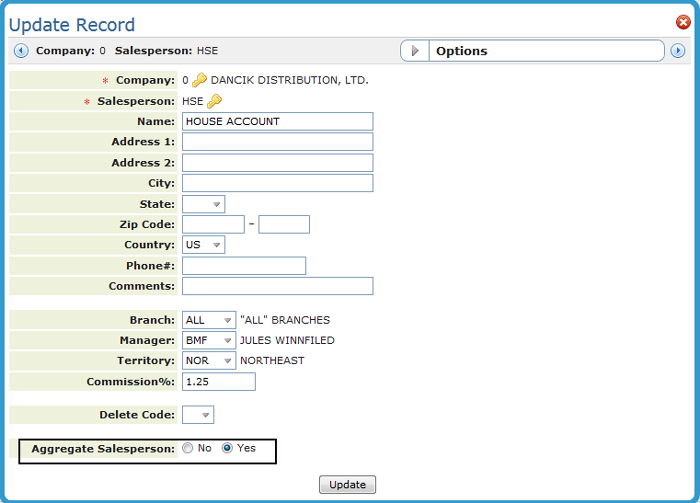700x503 pixels.
Task: Open the Manager dropdown showing BMF
Action: pos(209,341)
